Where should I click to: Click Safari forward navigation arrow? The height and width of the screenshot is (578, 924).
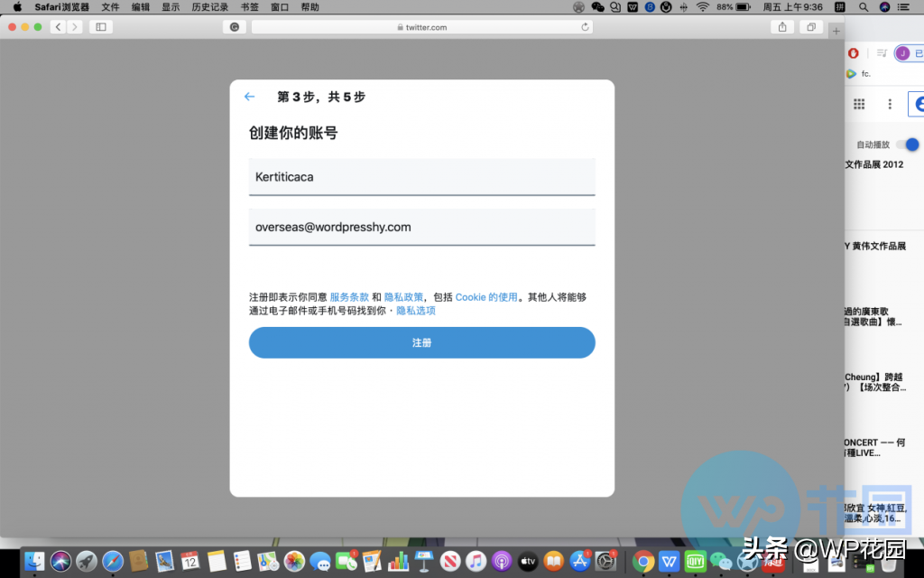click(74, 27)
